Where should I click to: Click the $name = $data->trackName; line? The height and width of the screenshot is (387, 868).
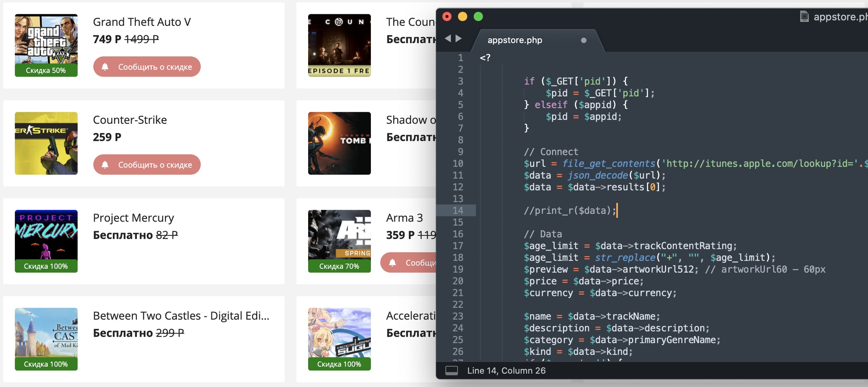[592, 316]
